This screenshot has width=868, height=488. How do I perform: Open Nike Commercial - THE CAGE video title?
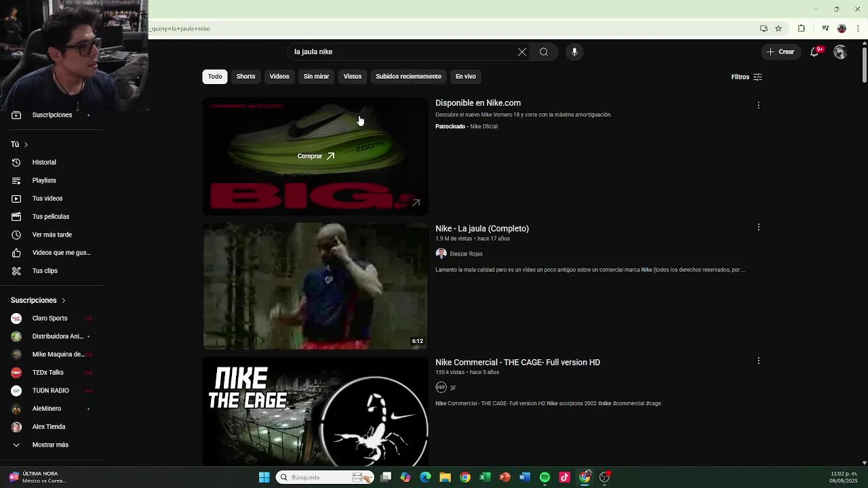coord(517,363)
